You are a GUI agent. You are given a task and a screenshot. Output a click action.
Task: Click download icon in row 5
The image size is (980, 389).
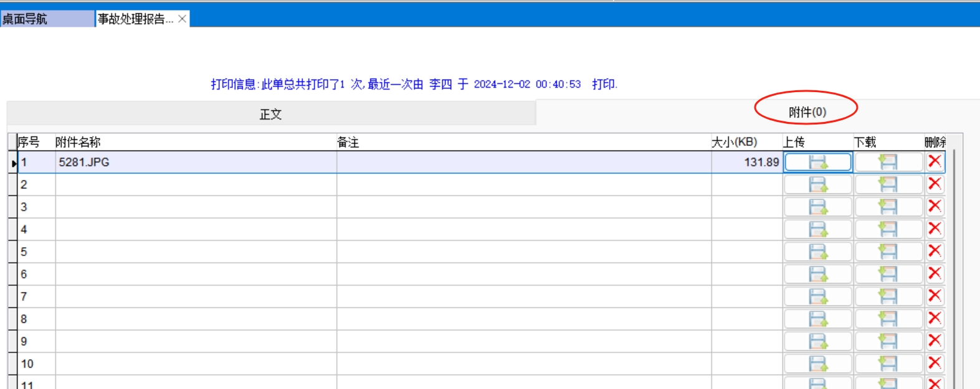(888, 252)
